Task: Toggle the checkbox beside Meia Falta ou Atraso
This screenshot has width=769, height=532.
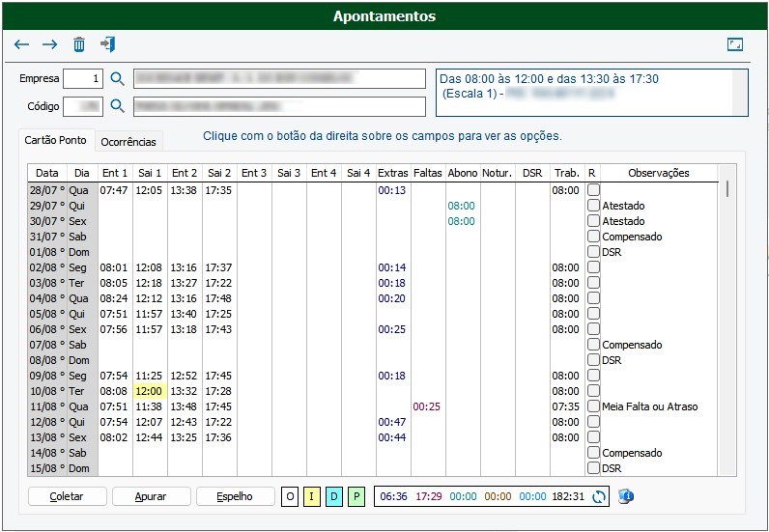Action: 593,406
